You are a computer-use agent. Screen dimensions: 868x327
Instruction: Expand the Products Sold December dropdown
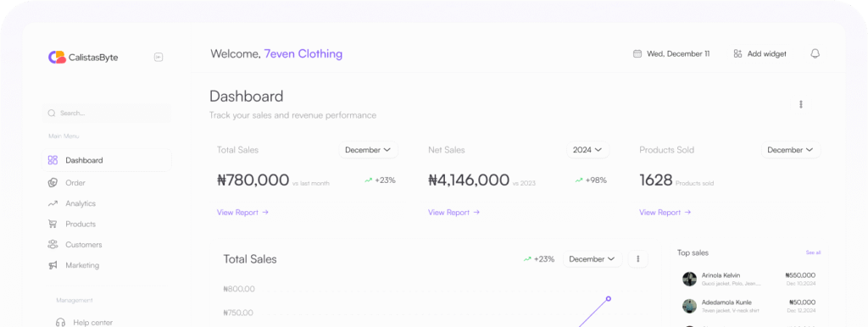tap(791, 150)
